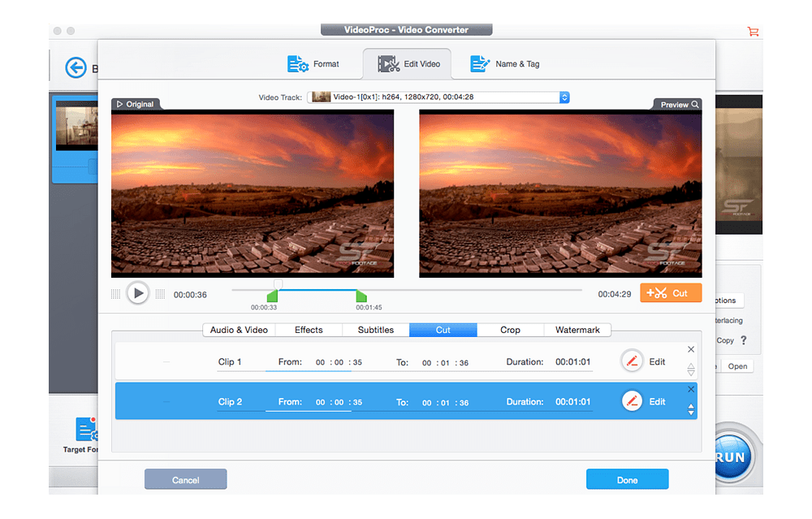Click the Open button in main window
The height and width of the screenshot is (519, 812).
tap(737, 366)
